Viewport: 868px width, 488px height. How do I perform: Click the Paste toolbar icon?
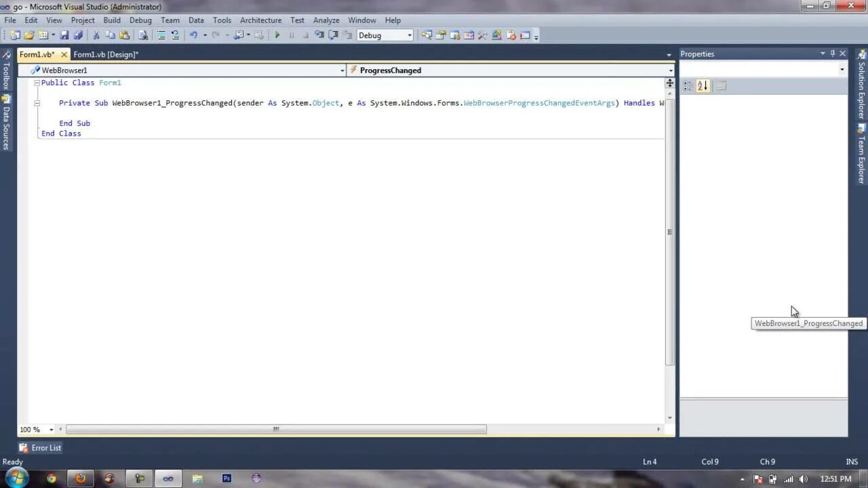tap(125, 35)
